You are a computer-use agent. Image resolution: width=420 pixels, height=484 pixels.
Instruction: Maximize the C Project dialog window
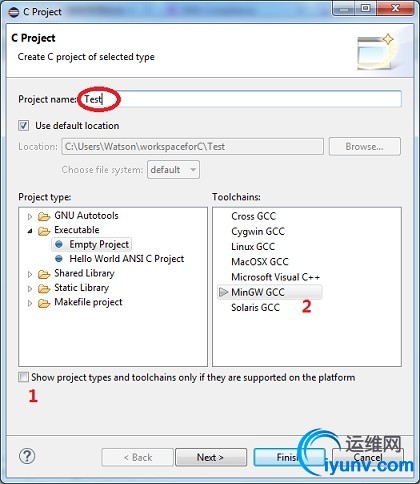click(x=366, y=8)
